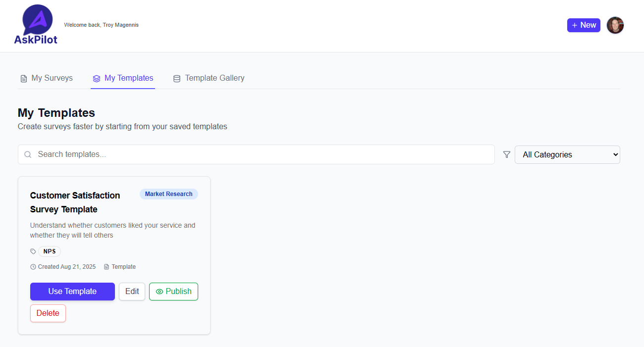This screenshot has width=644, height=347.
Task: Click the gallery icon beside Template Gallery
Action: tap(176, 78)
